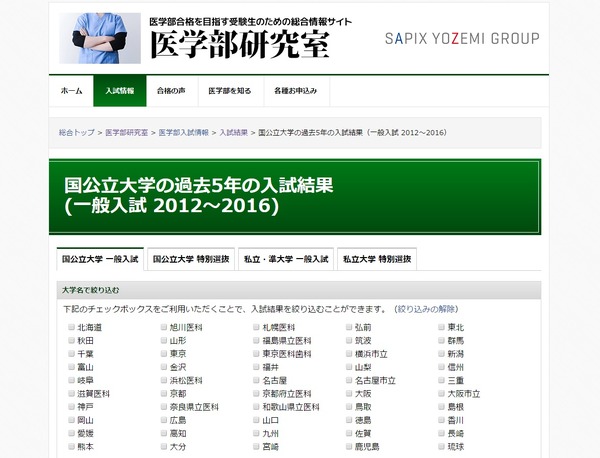600x458 pixels.
Task: Check the 香川 checkbox
Action: (442, 420)
